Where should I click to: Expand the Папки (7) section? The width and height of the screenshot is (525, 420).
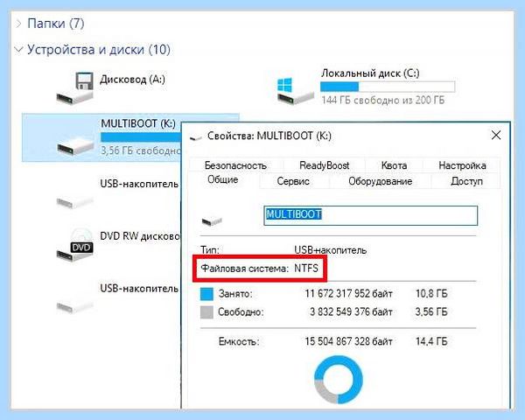[x=19, y=24]
